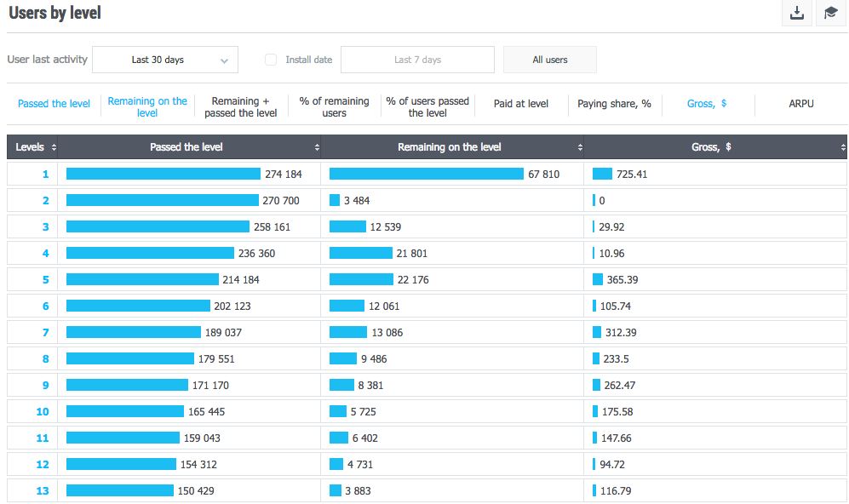Sort by Levels column arrows
This screenshot has height=504, width=849.
54,147
